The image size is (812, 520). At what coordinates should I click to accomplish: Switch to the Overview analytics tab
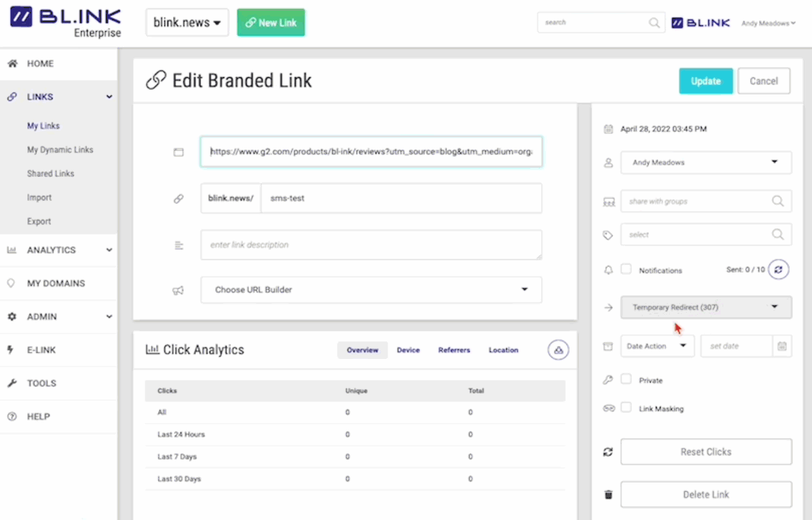362,350
